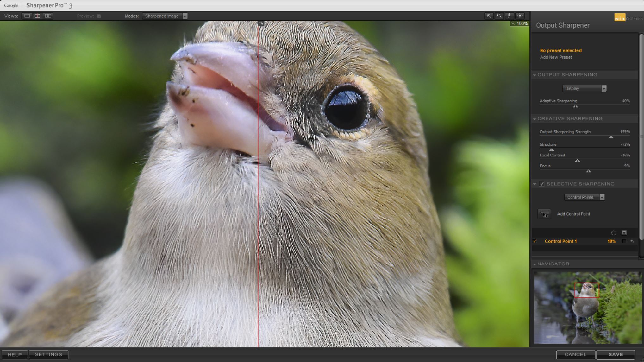This screenshot has width=644, height=362.
Task: Click the Navigator thumbnail preview
Action: 588,308
